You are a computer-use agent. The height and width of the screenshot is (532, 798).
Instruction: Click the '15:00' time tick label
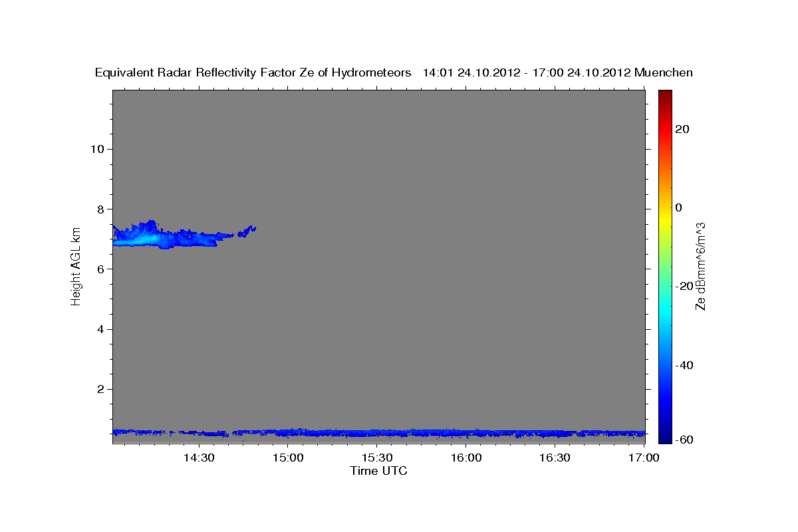pyautogui.click(x=288, y=458)
